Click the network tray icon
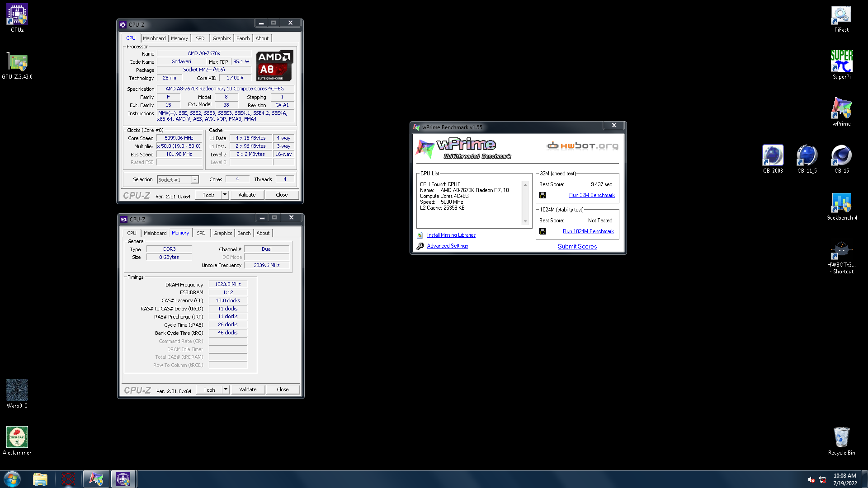The height and width of the screenshot is (488, 868). click(x=822, y=479)
